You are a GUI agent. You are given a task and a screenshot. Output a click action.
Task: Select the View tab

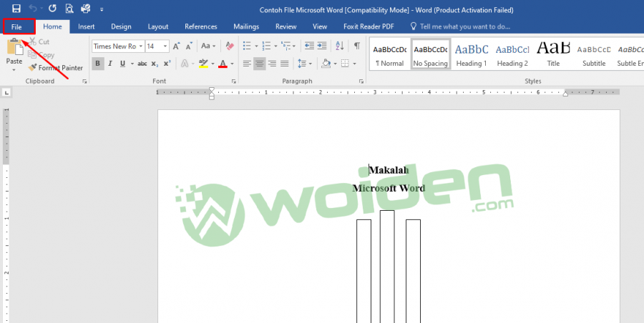point(320,26)
